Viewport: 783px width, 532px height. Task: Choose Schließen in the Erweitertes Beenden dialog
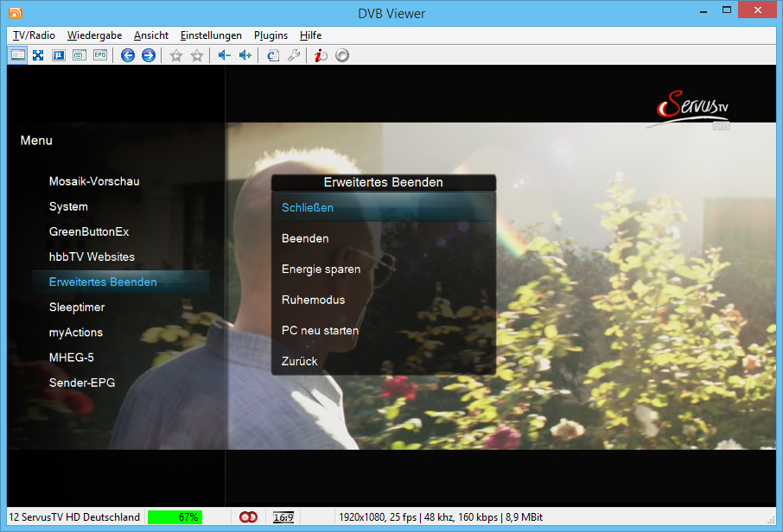(x=384, y=207)
